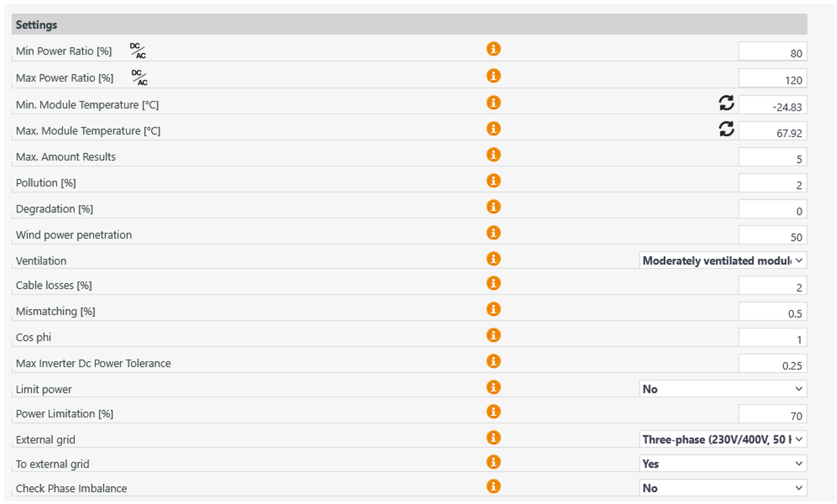
Task: Open the To external grid dropdown
Action: pyautogui.click(x=722, y=464)
